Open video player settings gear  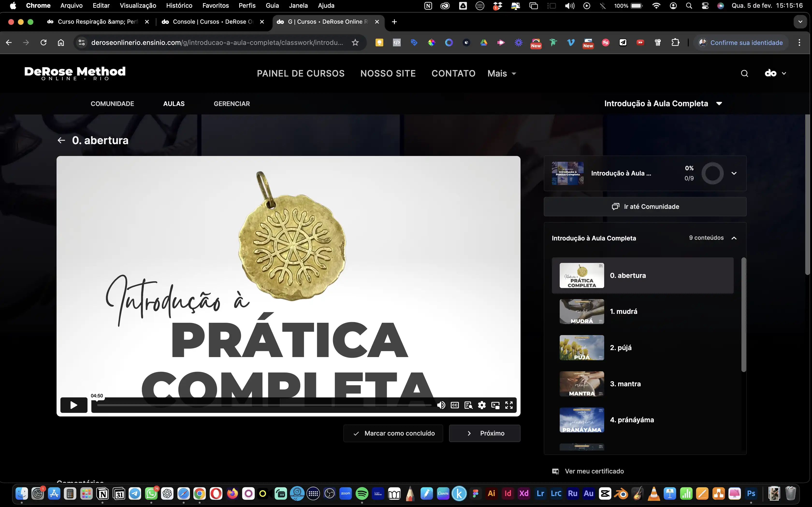coord(482,405)
